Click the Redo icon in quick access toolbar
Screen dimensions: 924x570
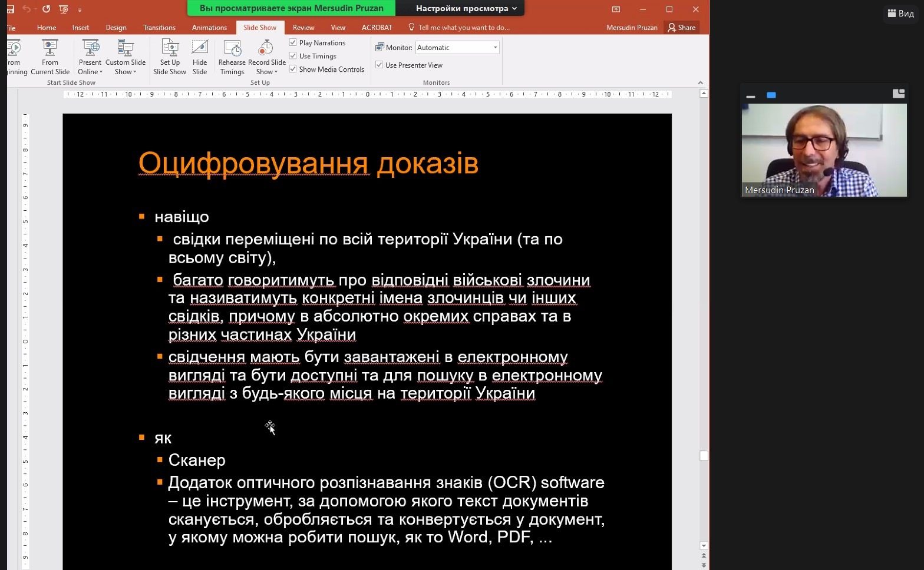46,9
